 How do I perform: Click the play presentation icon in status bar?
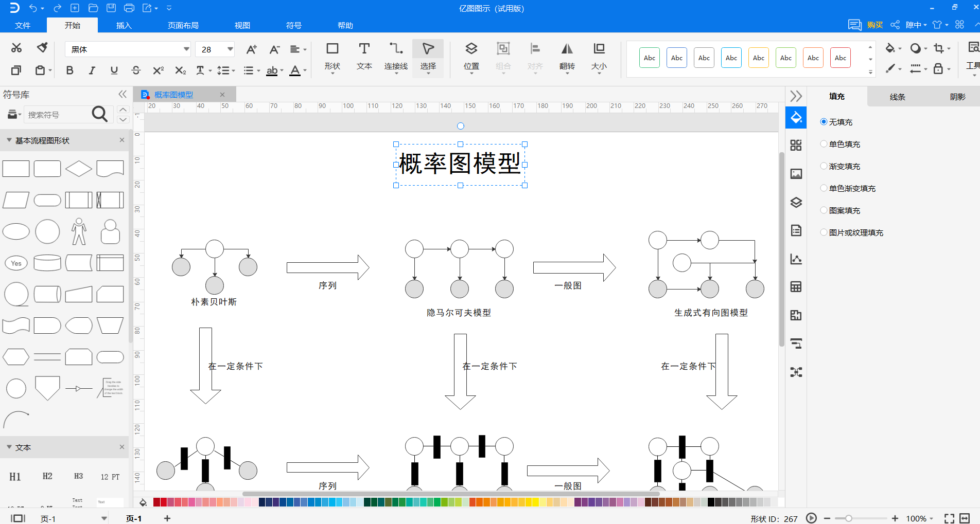click(x=811, y=518)
